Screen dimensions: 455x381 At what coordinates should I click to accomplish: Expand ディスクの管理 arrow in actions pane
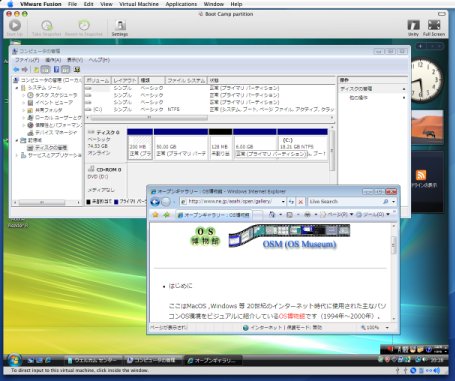point(404,89)
